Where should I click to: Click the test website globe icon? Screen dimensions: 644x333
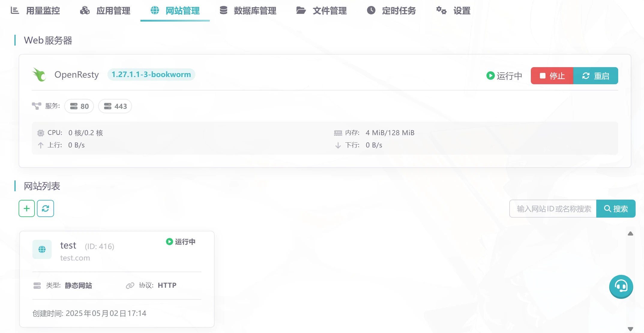42,249
